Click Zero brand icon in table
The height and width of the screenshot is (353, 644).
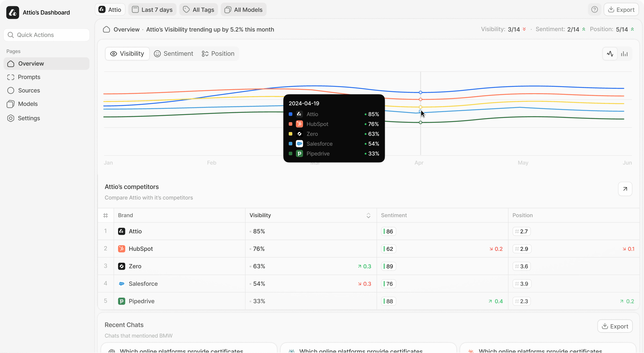click(122, 266)
